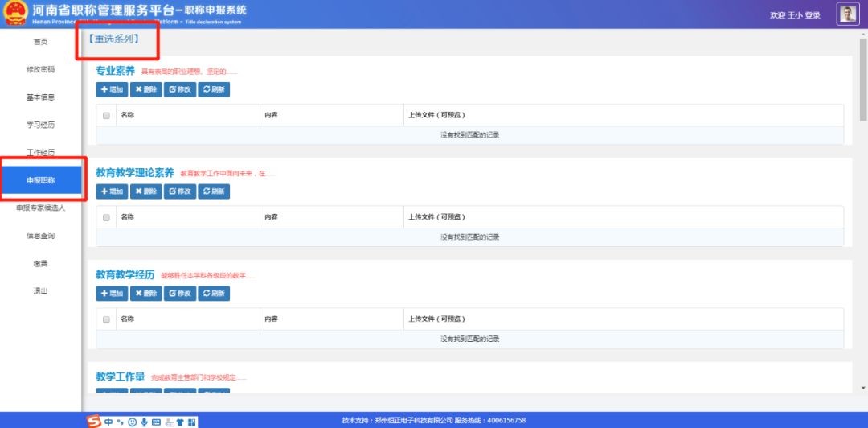Refresh the 教育教学理论素养 table

coord(214,191)
